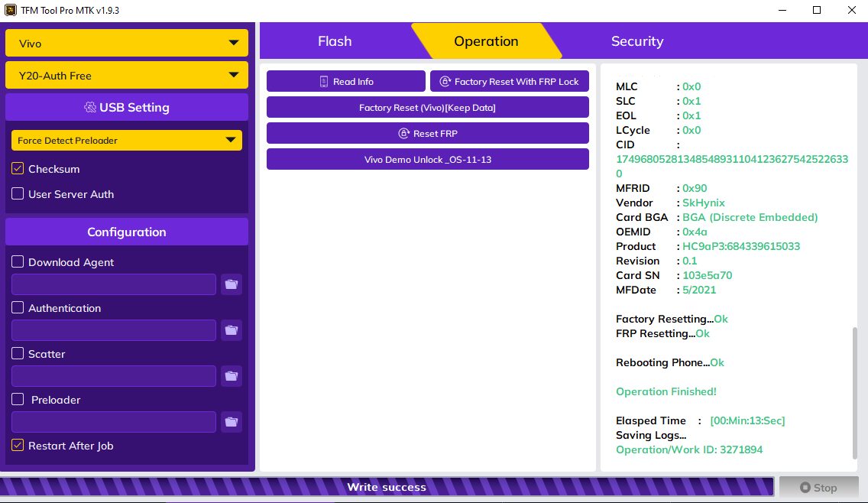The height and width of the screenshot is (503, 868).
Task: Click the Read Info button
Action: coord(346,82)
